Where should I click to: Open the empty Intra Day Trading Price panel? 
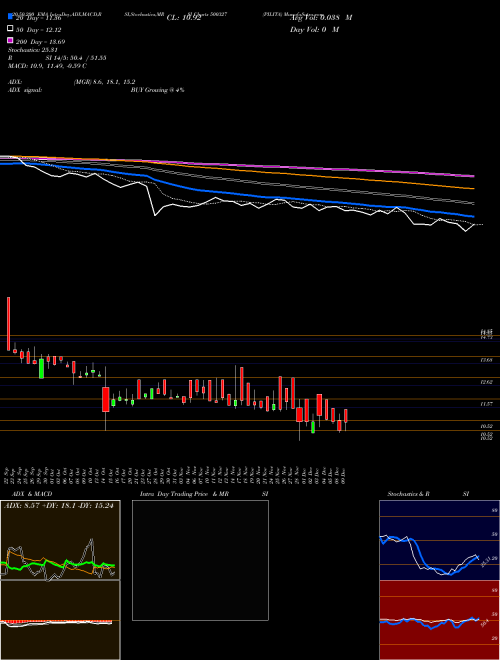[200, 560]
